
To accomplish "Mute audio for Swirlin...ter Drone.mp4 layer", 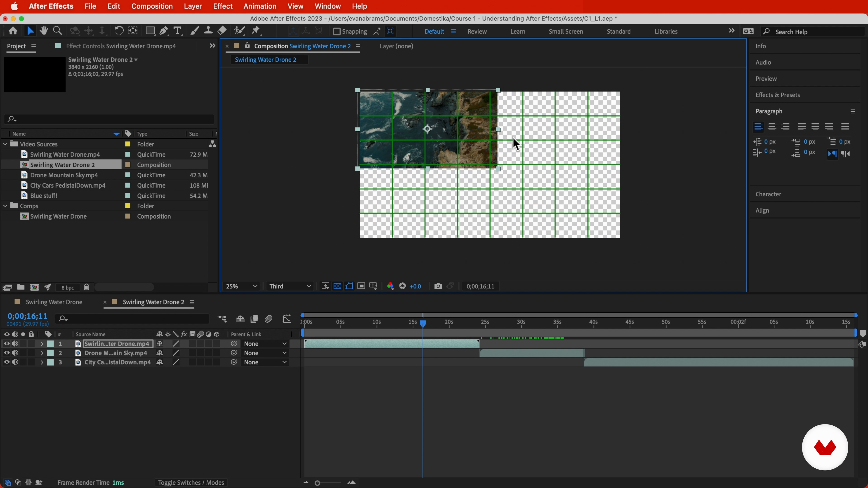I will [x=15, y=344].
